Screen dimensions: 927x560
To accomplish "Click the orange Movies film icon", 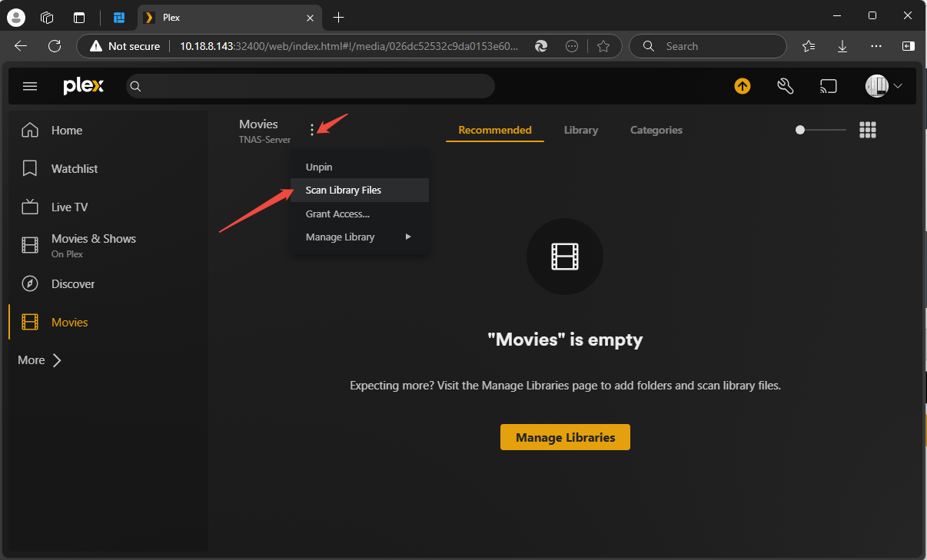I will (x=30, y=322).
